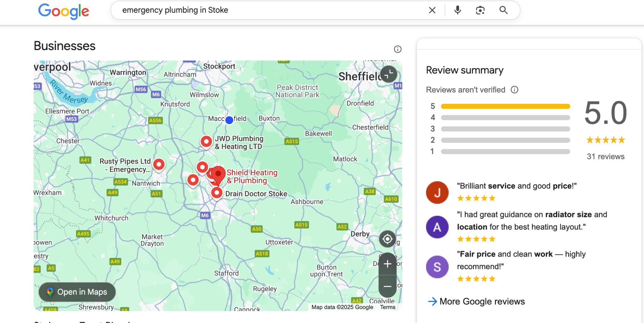Click the 31 reviews count
The height and width of the screenshot is (323, 644).
[606, 157]
